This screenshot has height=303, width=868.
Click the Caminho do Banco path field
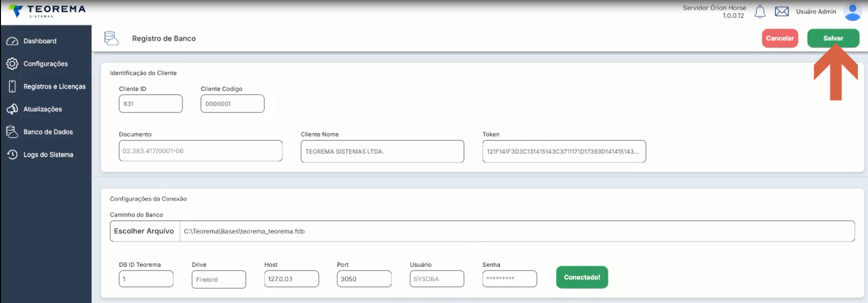point(517,231)
